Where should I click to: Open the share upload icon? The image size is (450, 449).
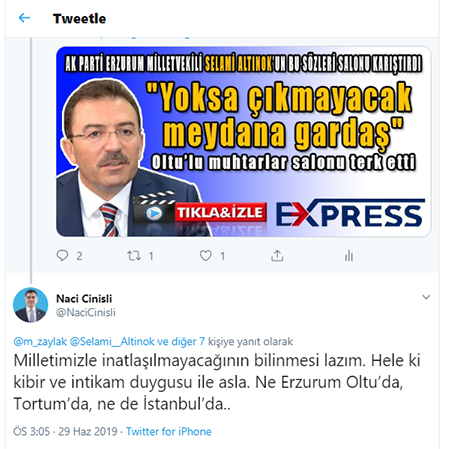pos(277,256)
